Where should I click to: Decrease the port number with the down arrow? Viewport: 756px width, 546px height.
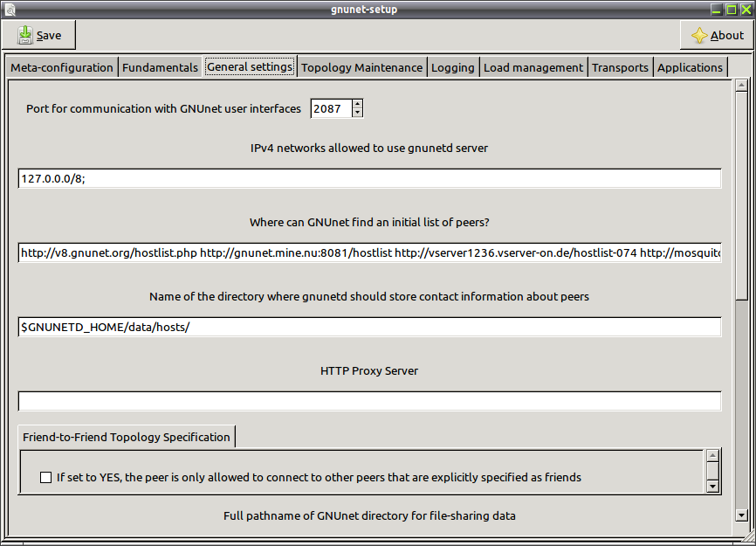click(x=357, y=113)
